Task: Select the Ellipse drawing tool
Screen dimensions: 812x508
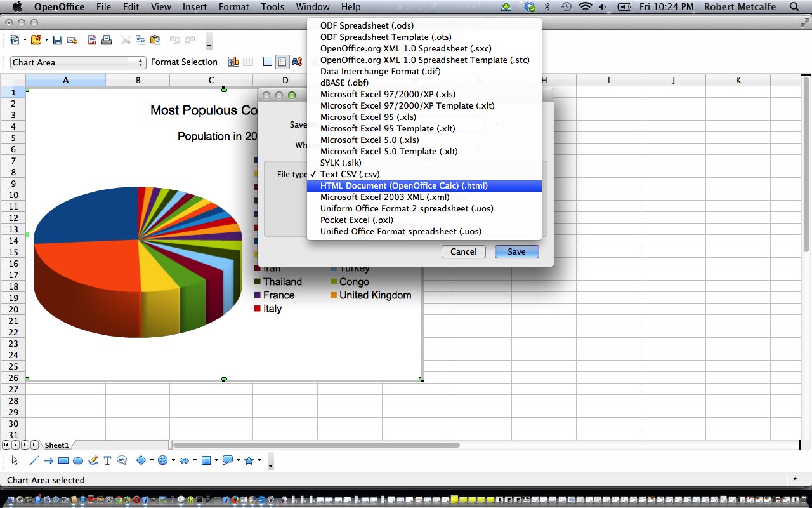Action: tap(78, 460)
